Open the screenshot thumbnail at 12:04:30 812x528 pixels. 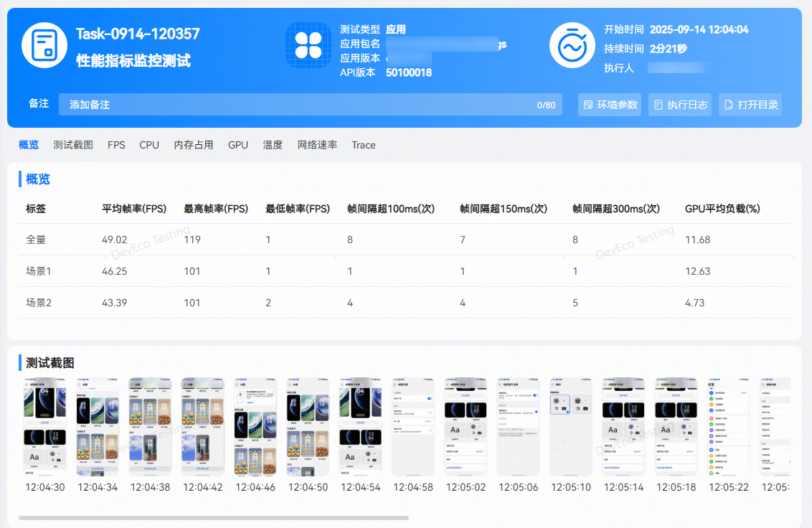click(x=45, y=426)
